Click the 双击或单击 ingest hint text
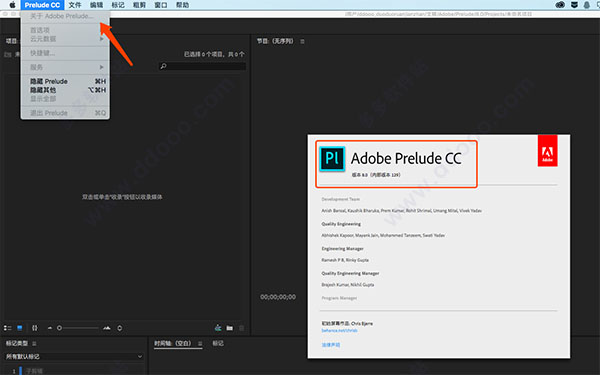The height and width of the screenshot is (375, 600). (x=122, y=197)
